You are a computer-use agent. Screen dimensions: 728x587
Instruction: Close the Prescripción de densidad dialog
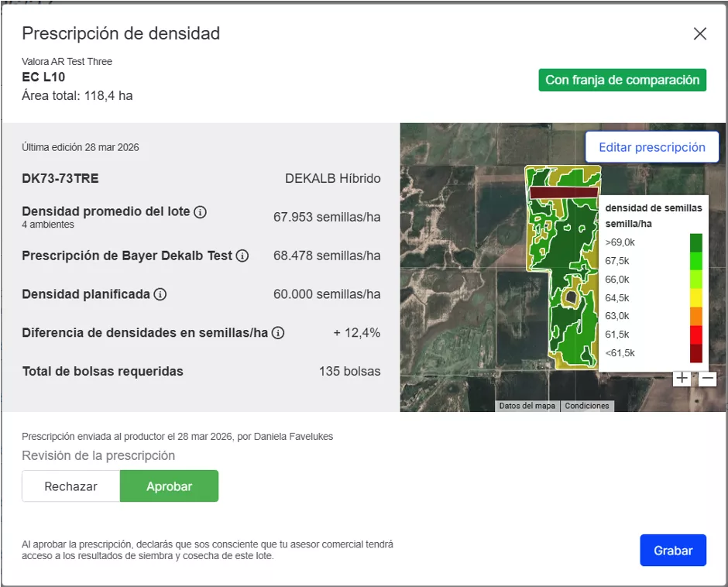click(700, 34)
